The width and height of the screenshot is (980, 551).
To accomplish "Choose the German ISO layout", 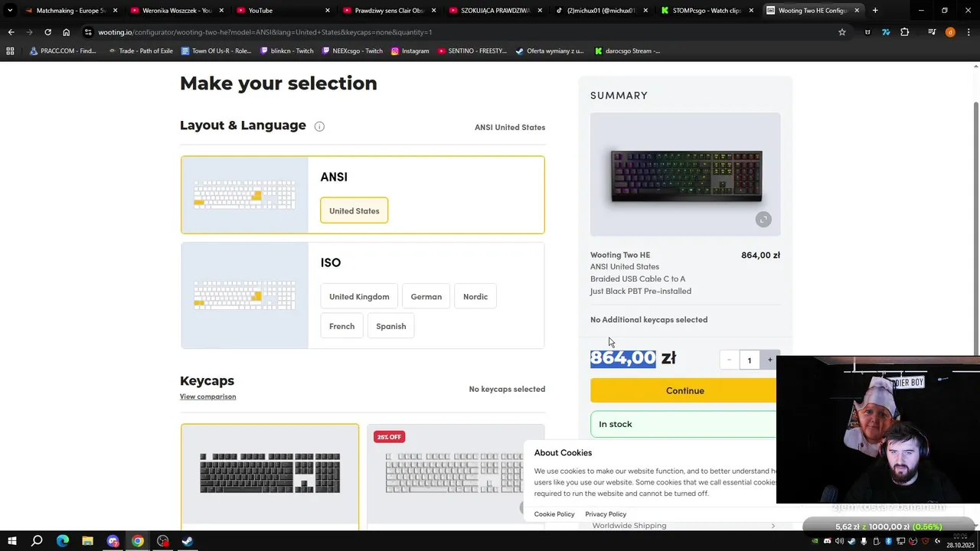I will [x=426, y=296].
